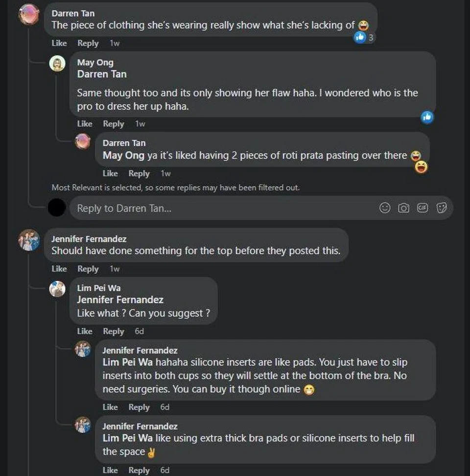Viewport: 470px width, 476px height.
Task: Open the sticker picker in reply box
Action: [x=442, y=208]
